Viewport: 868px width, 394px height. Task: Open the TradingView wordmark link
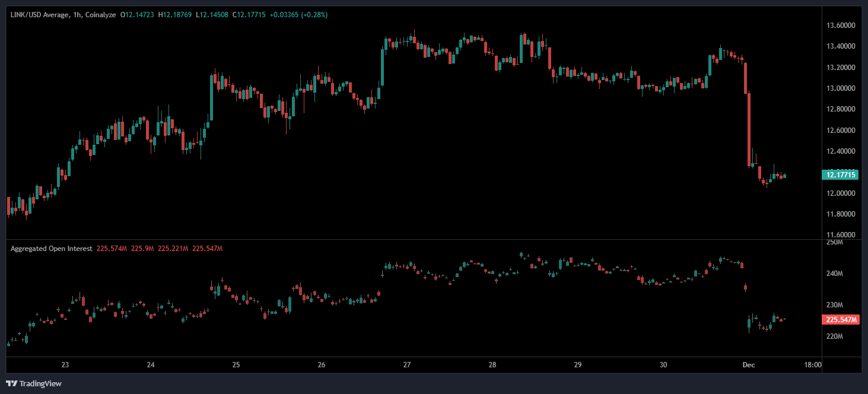(40, 383)
